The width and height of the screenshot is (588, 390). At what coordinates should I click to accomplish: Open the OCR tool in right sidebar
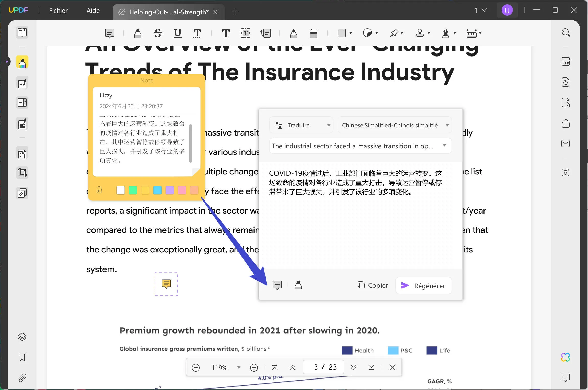tap(566, 62)
